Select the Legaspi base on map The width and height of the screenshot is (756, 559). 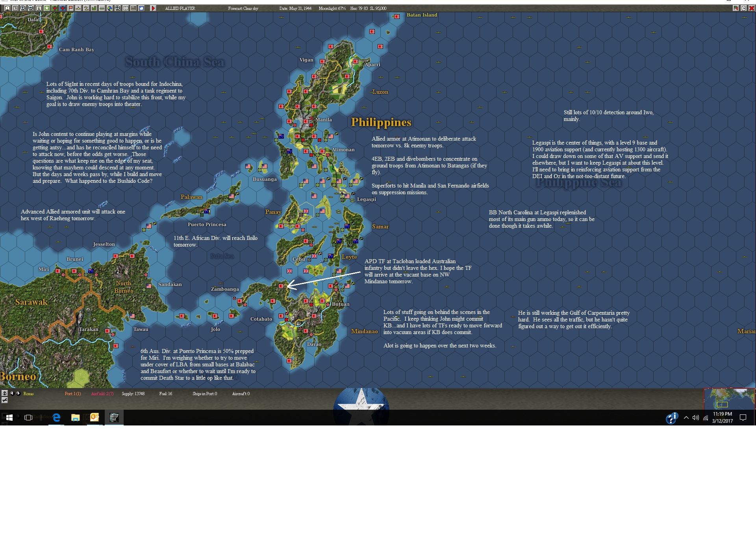348,196
